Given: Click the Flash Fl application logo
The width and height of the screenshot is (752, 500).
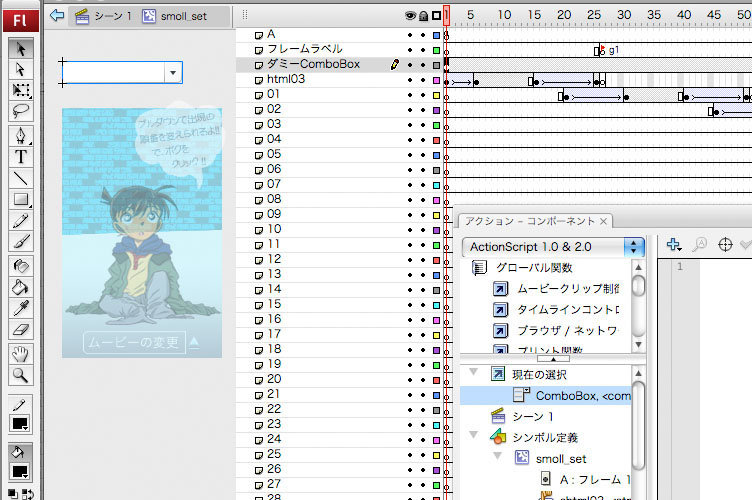Looking at the screenshot, I should [x=20, y=20].
